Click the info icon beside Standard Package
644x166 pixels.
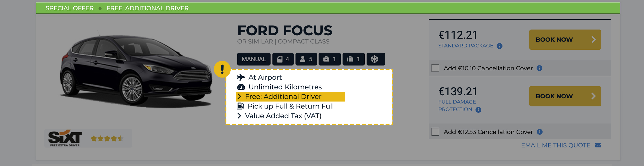(x=499, y=46)
